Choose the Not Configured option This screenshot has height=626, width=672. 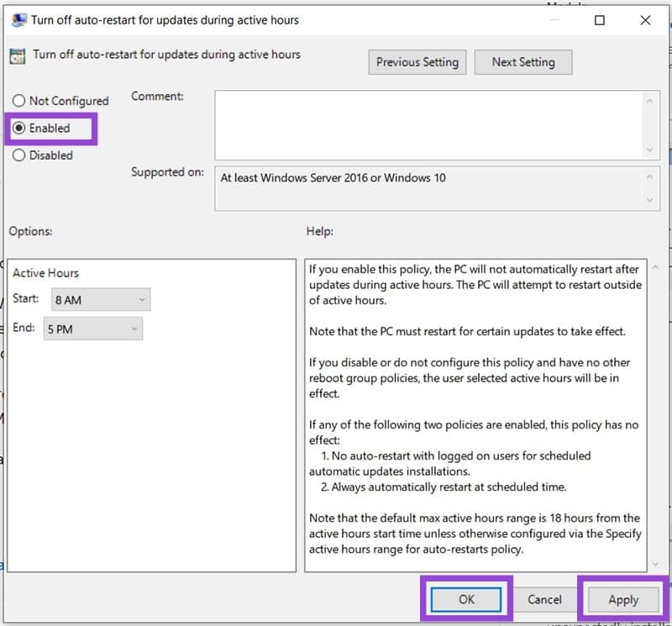18,100
